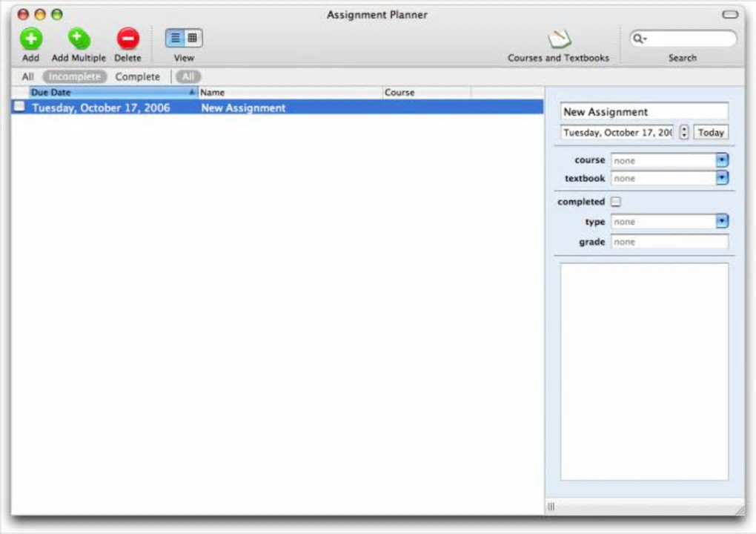Check the New Assignment row checkbox
The width and height of the screenshot is (756, 534).
tap(19, 106)
